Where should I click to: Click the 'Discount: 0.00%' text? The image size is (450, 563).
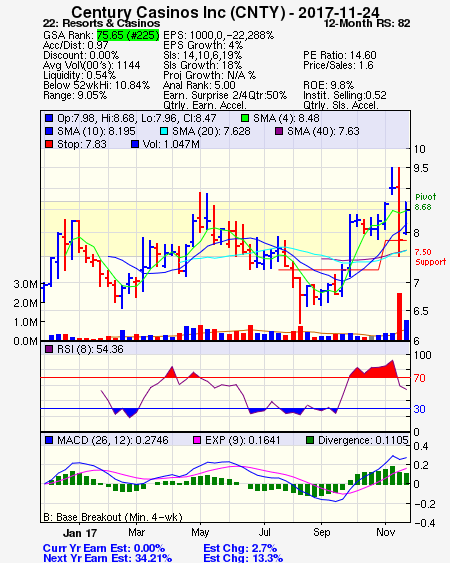coord(81,55)
